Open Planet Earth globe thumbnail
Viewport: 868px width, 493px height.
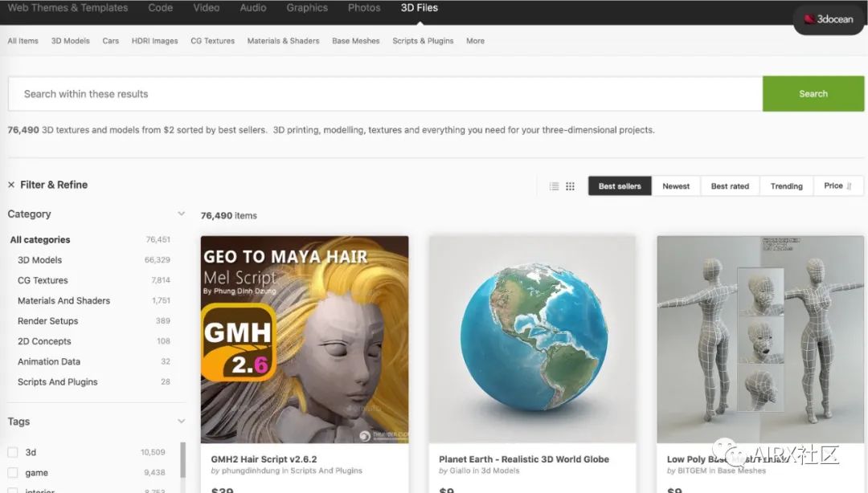point(533,340)
